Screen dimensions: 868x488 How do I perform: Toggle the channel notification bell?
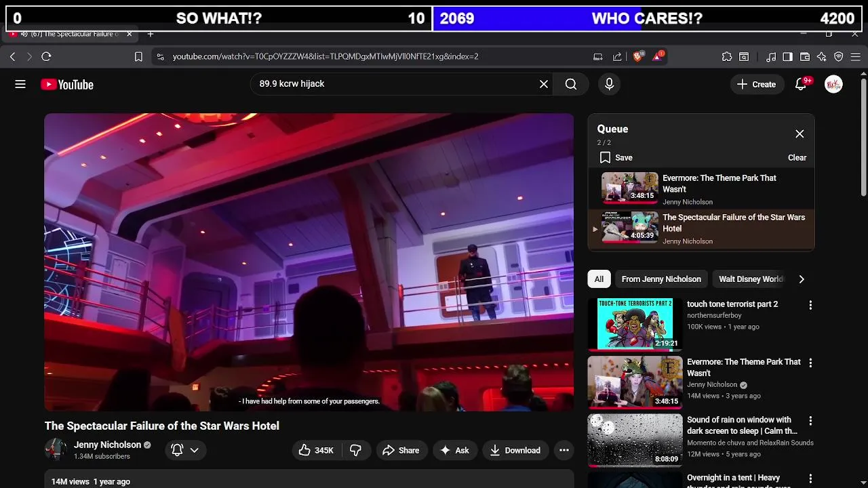(177, 450)
